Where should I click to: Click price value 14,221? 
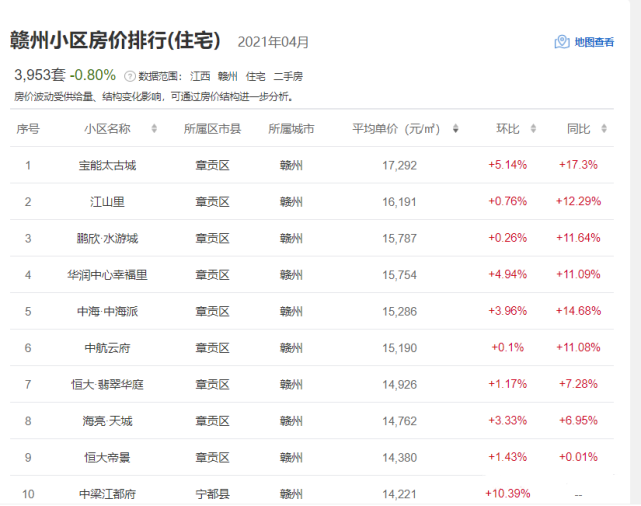pyautogui.click(x=399, y=494)
